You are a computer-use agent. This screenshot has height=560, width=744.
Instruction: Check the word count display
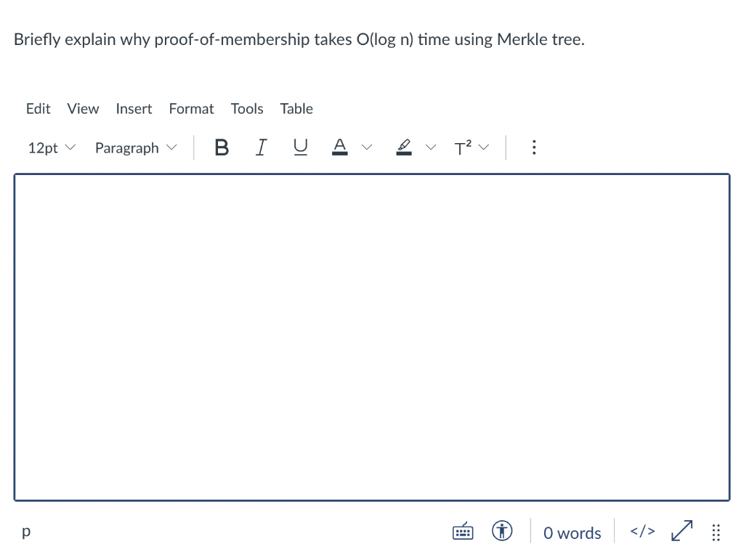tap(572, 532)
